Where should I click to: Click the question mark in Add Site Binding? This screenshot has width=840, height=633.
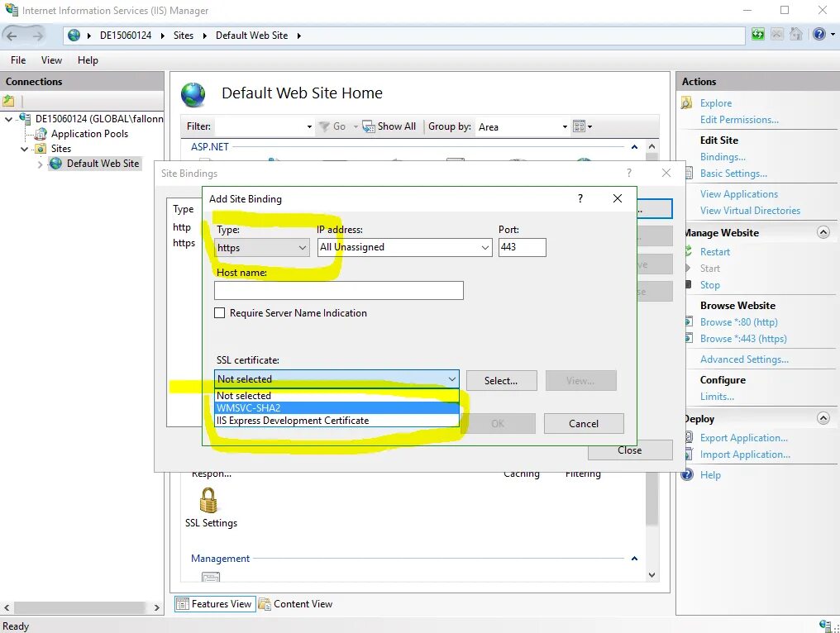coord(580,198)
